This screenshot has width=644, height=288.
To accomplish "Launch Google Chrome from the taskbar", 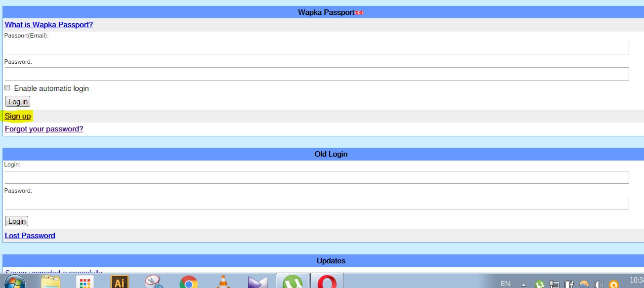I will [x=188, y=283].
